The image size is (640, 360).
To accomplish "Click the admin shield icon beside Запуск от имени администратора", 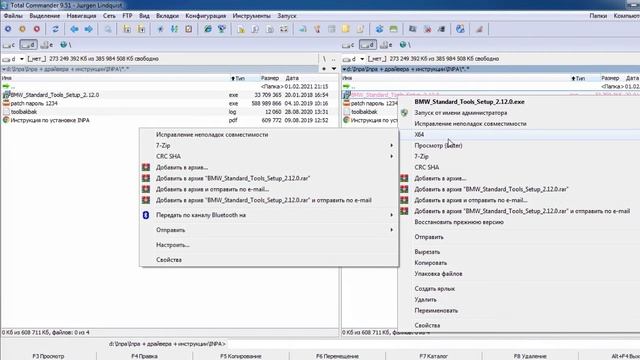I will (404, 113).
